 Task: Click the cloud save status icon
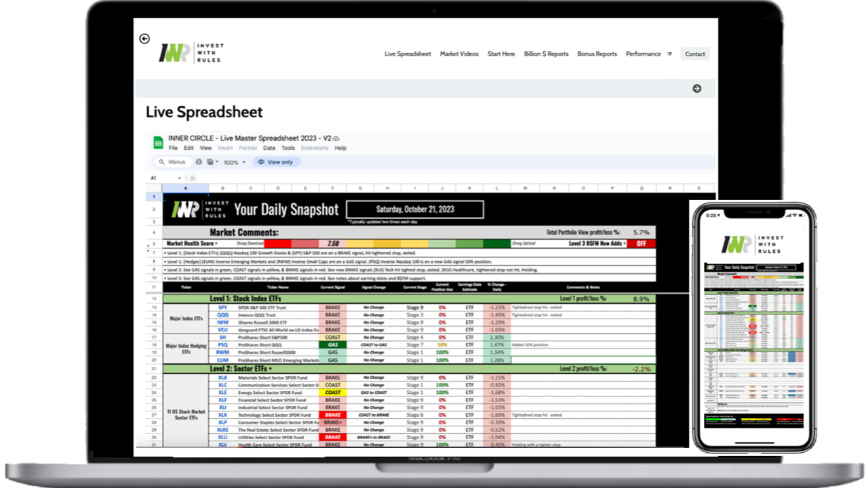[336, 138]
